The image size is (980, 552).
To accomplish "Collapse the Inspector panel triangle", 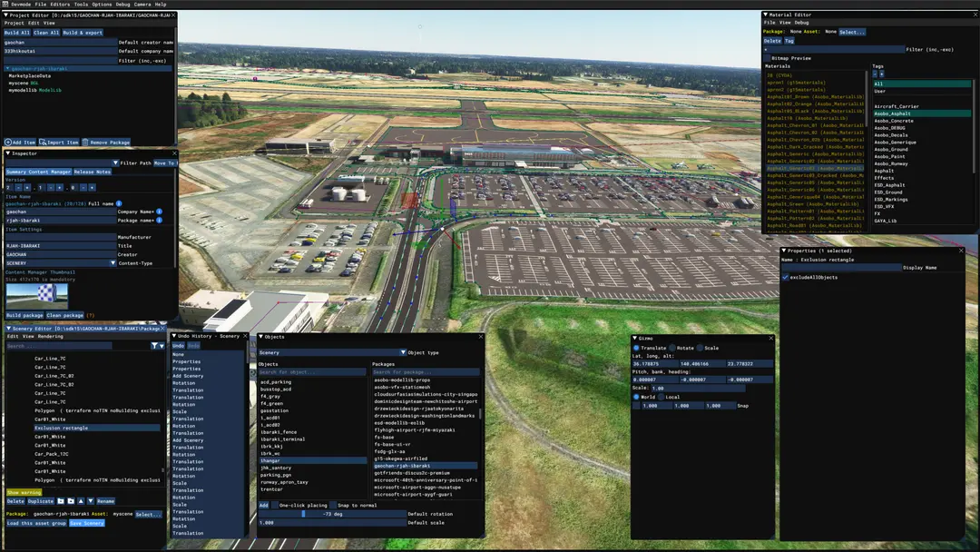I will click(x=8, y=153).
